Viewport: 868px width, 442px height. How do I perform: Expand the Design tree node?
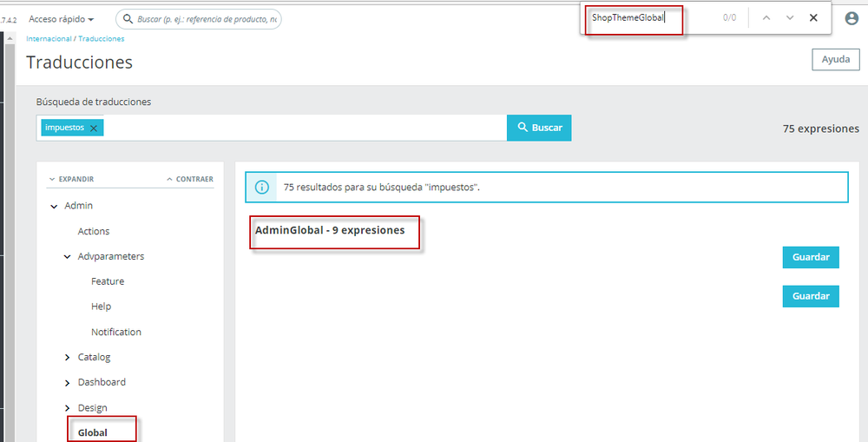pos(67,408)
